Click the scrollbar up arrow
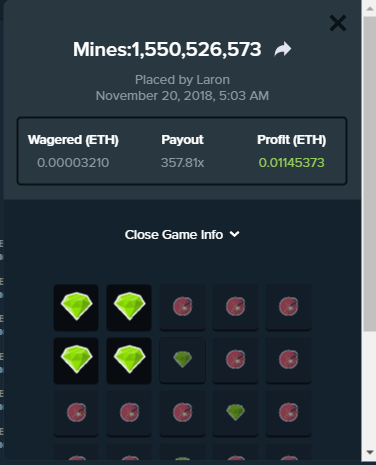 pyautogui.click(x=369, y=8)
